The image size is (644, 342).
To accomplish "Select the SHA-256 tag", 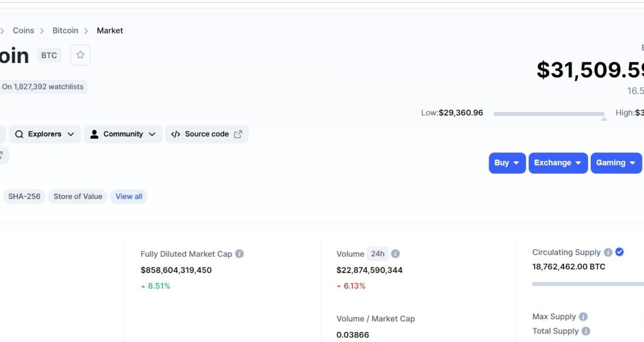I will click(x=24, y=197).
